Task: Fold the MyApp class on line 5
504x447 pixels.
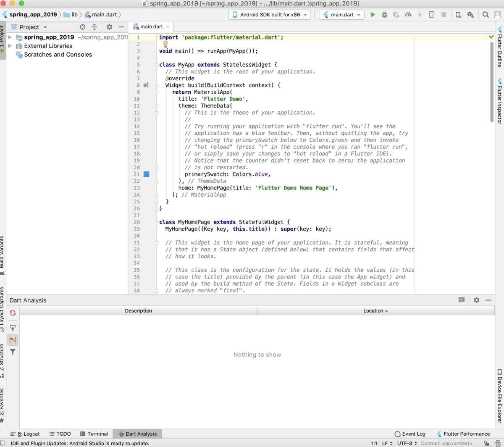Action: [x=156, y=65]
